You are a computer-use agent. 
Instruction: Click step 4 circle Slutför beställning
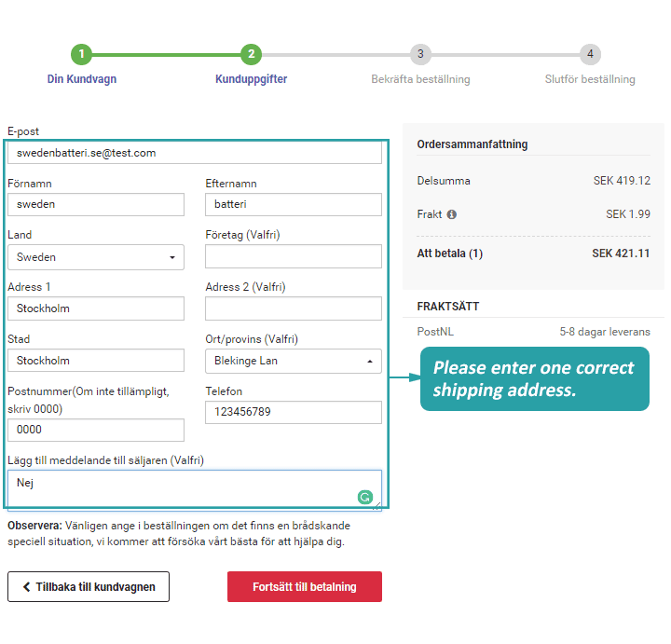click(589, 54)
